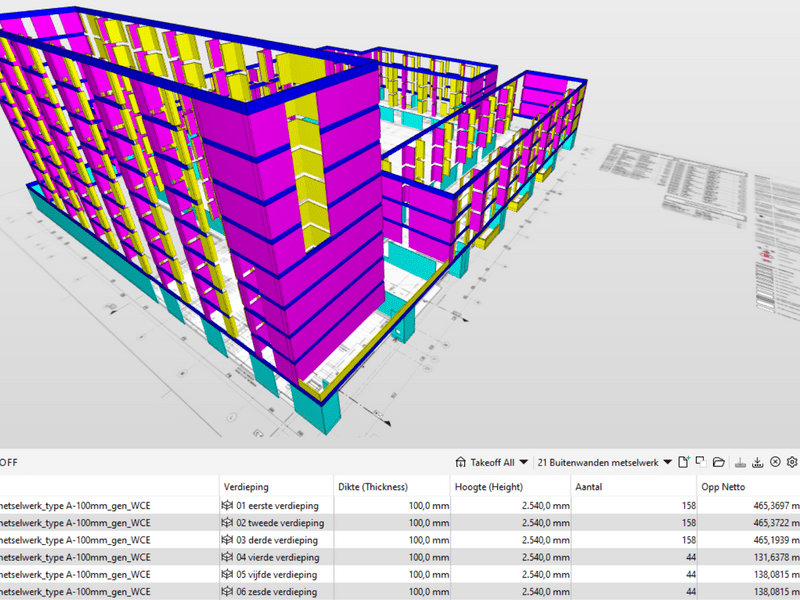Open the folder icon in takeoff toolbar
Viewport: 800px width, 600px height.
point(718,463)
